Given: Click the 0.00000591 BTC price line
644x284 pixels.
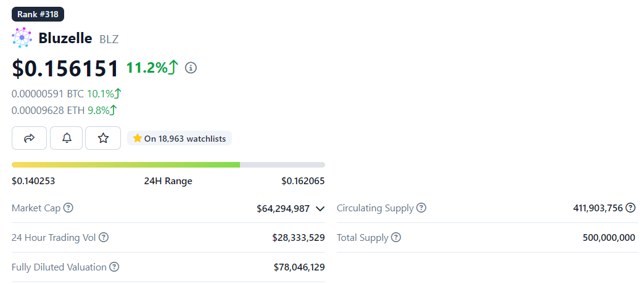Looking at the screenshot, I should [48, 94].
